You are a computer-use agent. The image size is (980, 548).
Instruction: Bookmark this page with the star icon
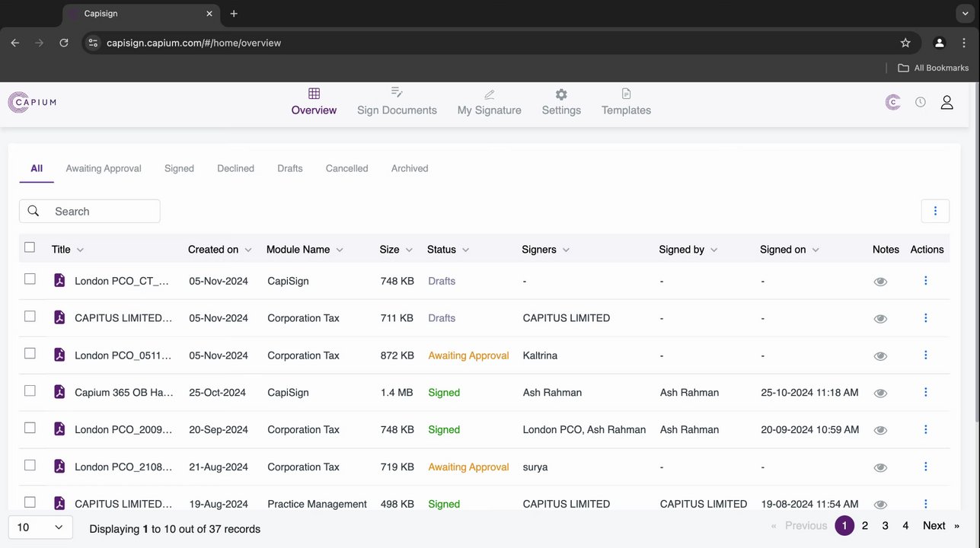click(x=905, y=43)
